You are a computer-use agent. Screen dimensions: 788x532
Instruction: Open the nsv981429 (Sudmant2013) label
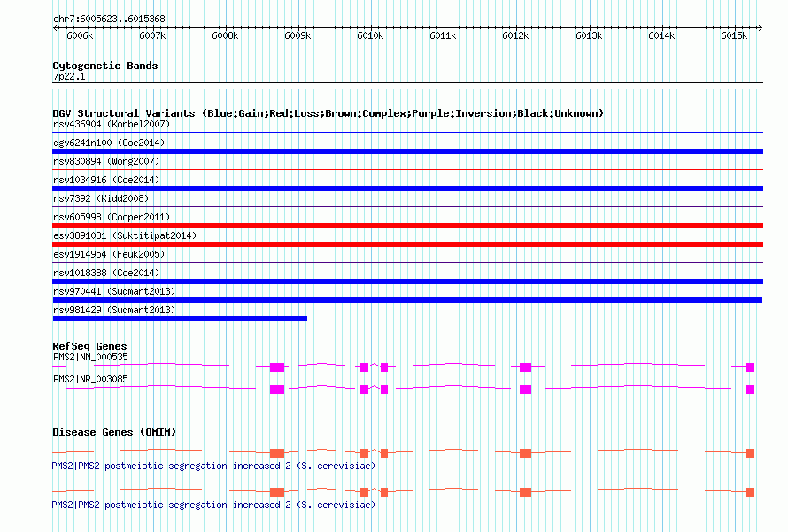tap(114, 310)
